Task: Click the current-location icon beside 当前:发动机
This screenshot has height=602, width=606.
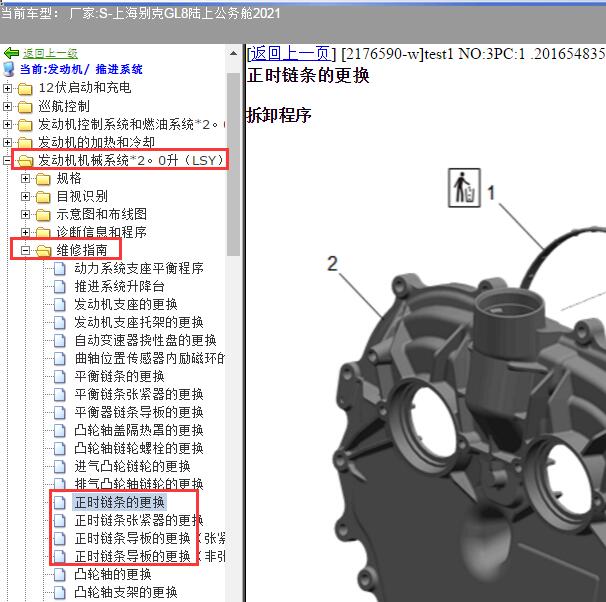Action: point(9,69)
